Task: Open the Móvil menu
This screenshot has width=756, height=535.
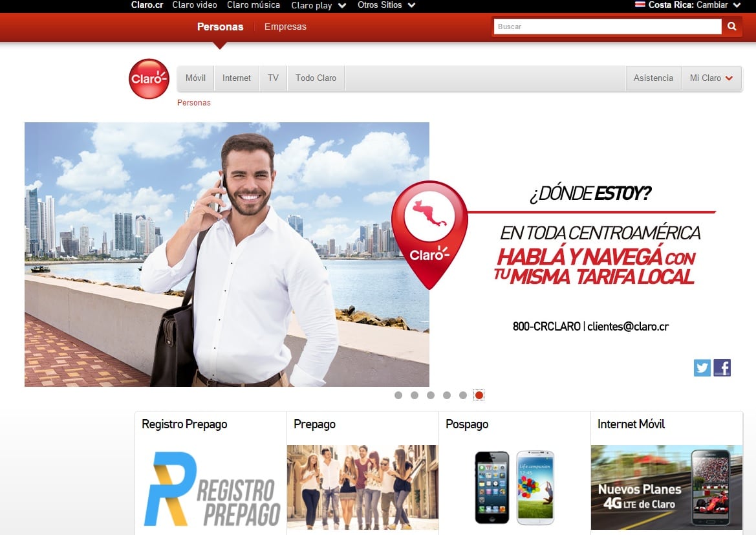Action: pos(195,78)
